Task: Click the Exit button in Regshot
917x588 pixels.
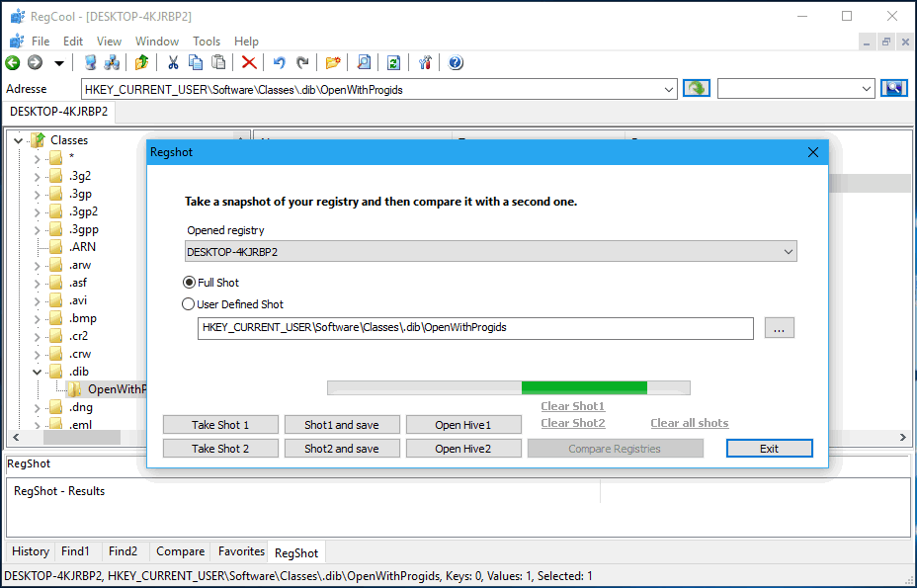Action: click(x=769, y=449)
